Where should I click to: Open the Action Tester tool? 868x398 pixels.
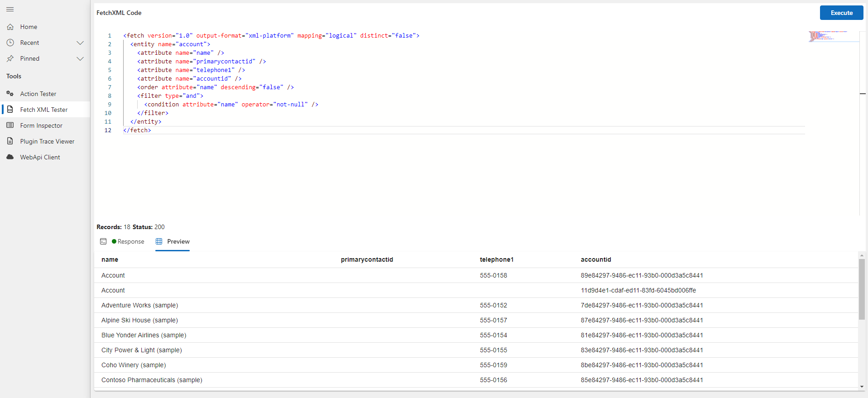point(45,94)
